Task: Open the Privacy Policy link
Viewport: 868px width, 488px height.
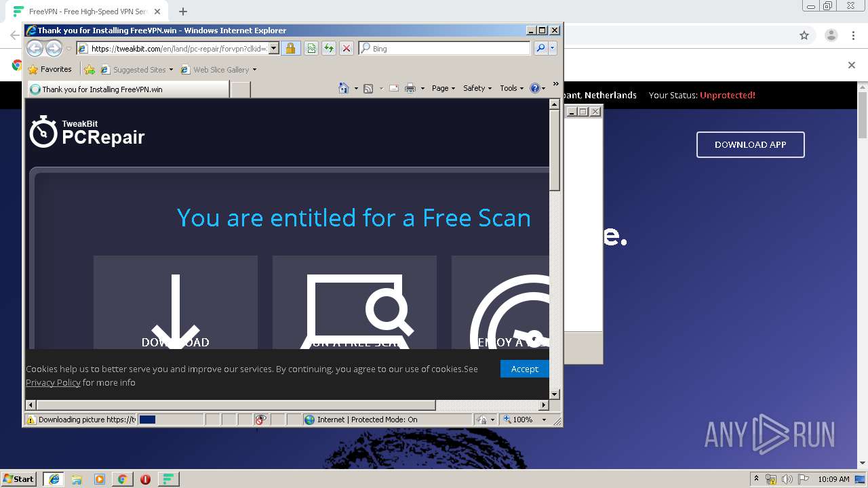Action: point(53,382)
